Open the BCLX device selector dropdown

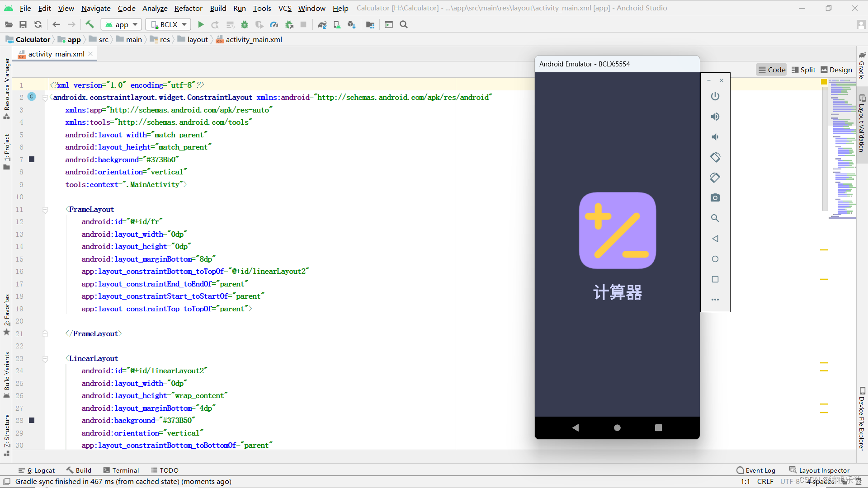click(168, 24)
